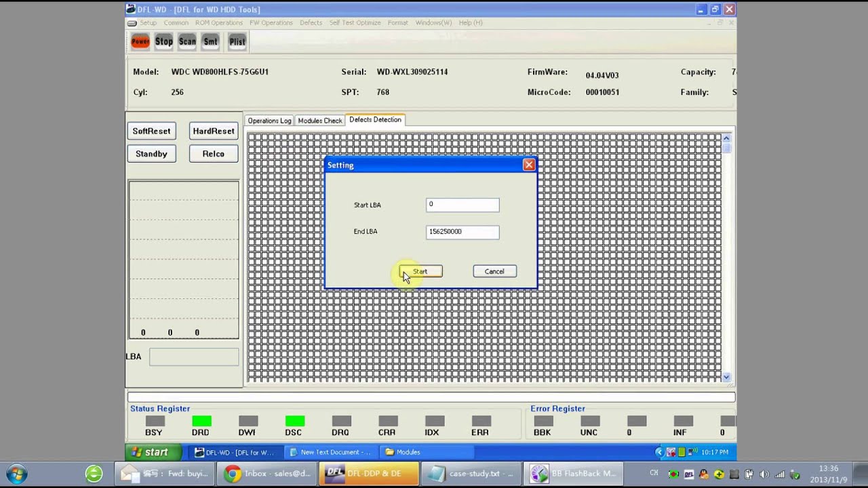
Task: Click the DWI status indicator
Action: coord(248,421)
